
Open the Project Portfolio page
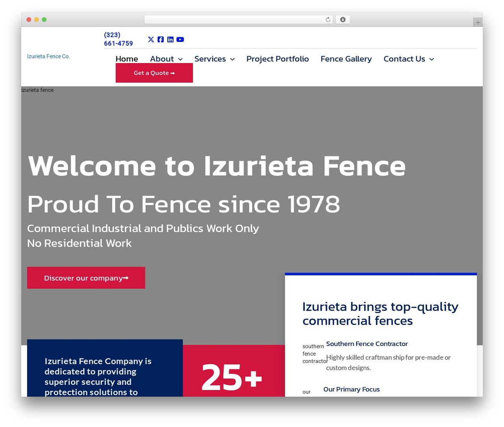[x=278, y=59]
